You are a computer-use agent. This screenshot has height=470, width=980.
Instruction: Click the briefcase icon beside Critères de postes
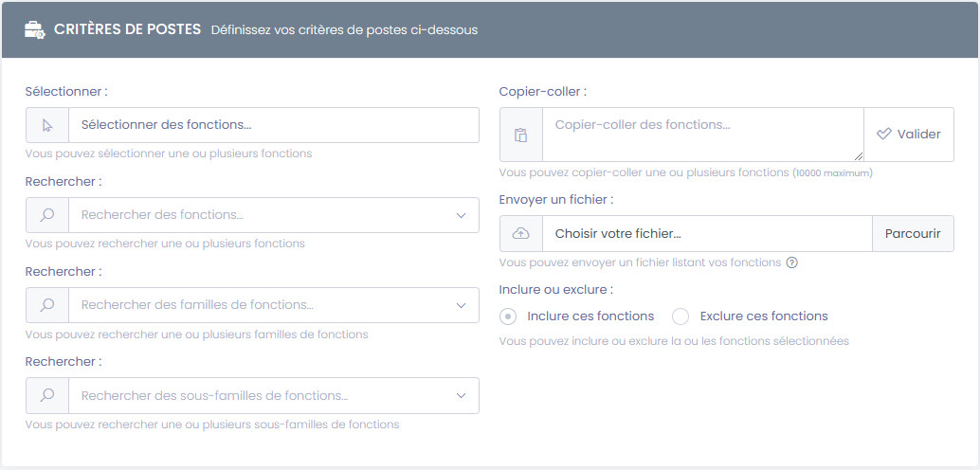(34, 29)
